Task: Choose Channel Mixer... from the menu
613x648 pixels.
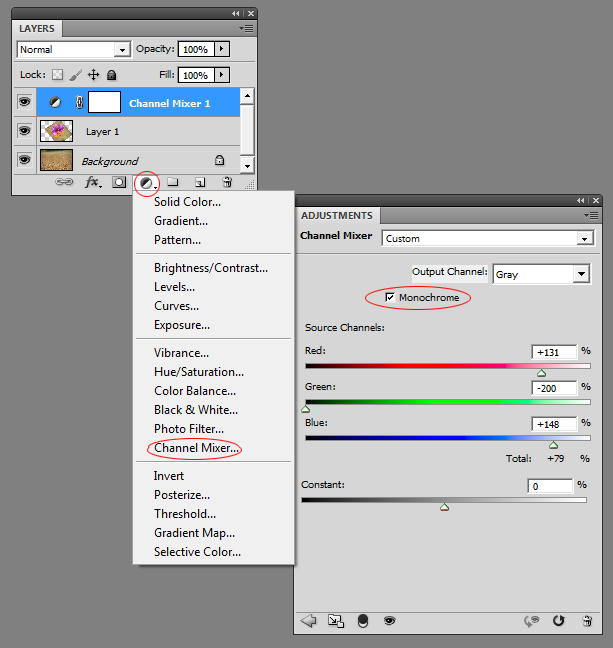Action: coord(196,449)
